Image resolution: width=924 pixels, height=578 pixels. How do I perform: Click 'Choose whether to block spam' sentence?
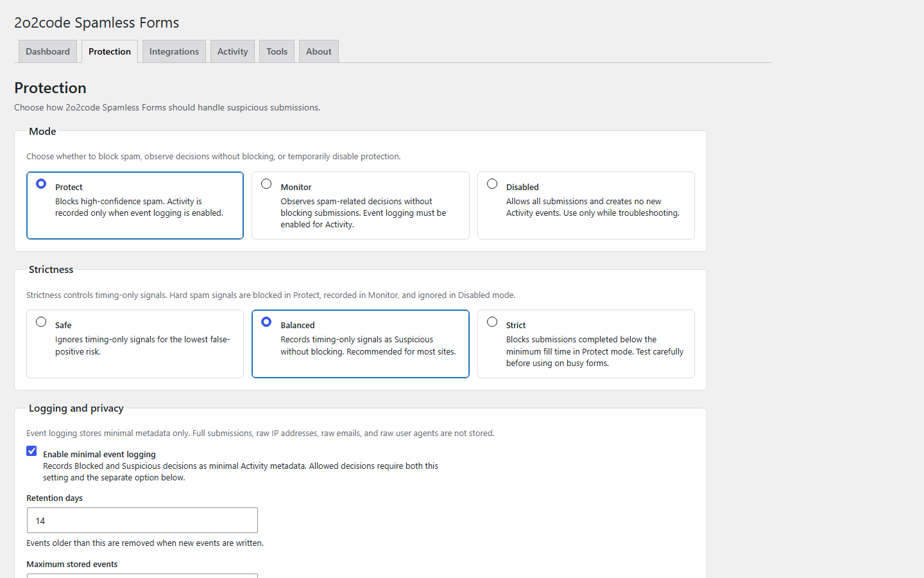point(214,157)
